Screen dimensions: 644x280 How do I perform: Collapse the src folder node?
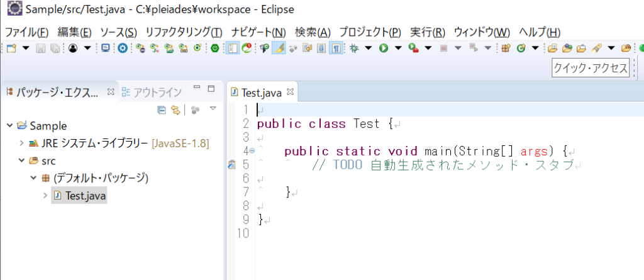coord(22,160)
